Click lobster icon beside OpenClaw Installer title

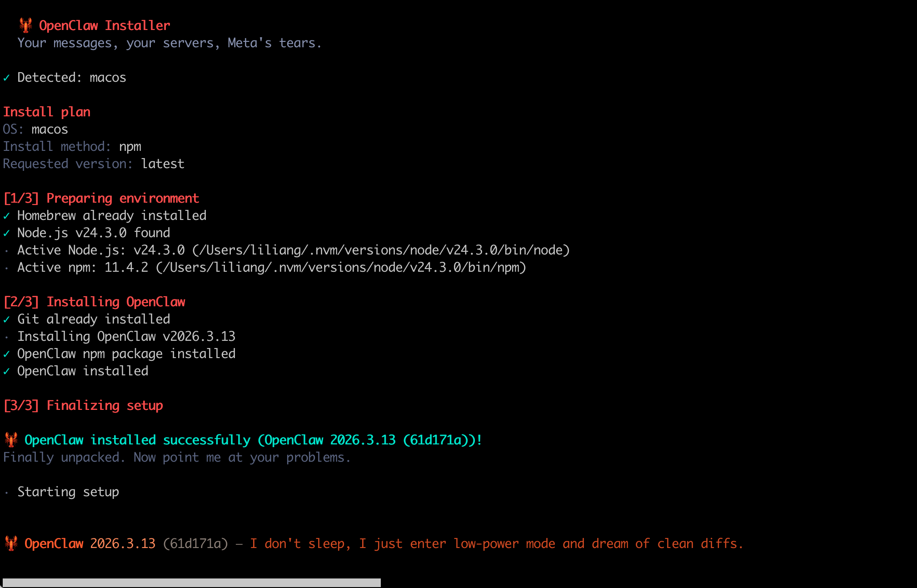(25, 25)
